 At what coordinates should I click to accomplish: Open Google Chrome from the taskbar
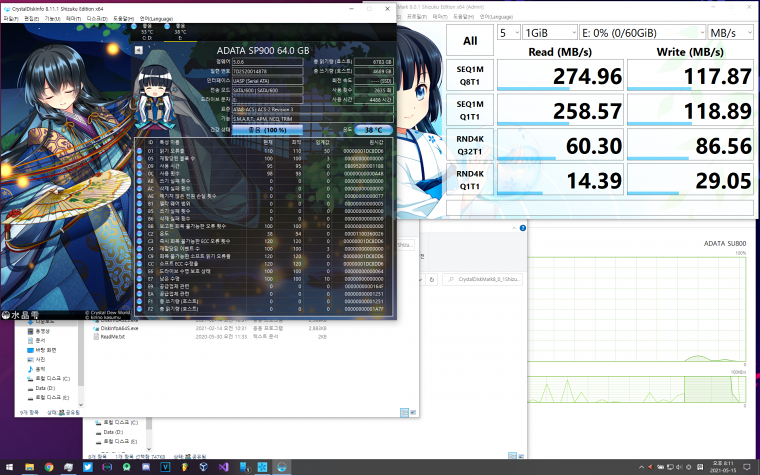[x=48, y=467]
